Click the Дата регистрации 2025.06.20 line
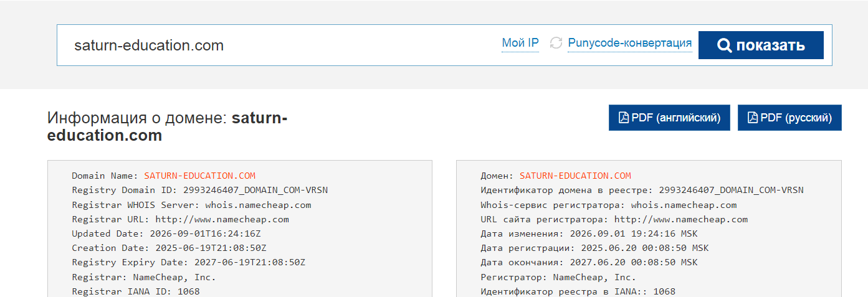Image resolution: width=868 pixels, height=297 pixels. pyautogui.click(x=594, y=248)
